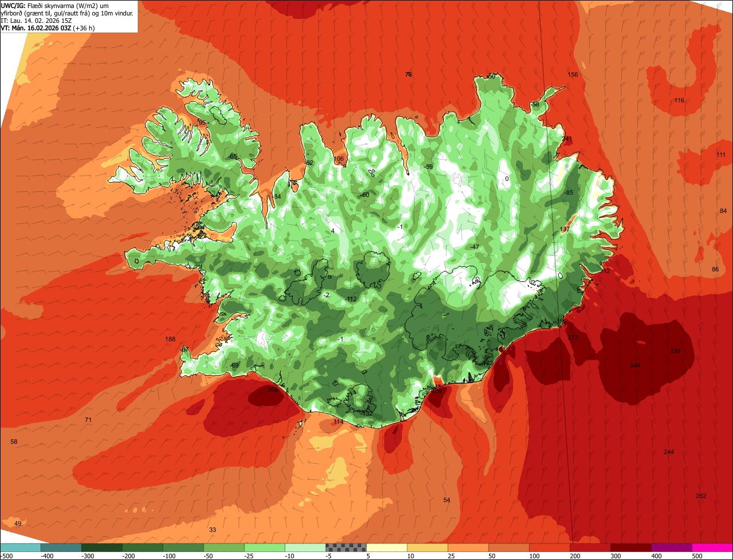The image size is (733, 560).
Task: Click the title line 'UWC/IG: Flæði skynvarma (W/m2) um'
Action: click(x=55, y=5)
